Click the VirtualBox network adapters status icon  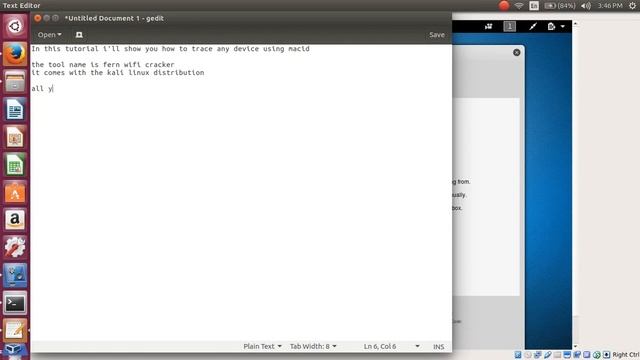point(538,355)
